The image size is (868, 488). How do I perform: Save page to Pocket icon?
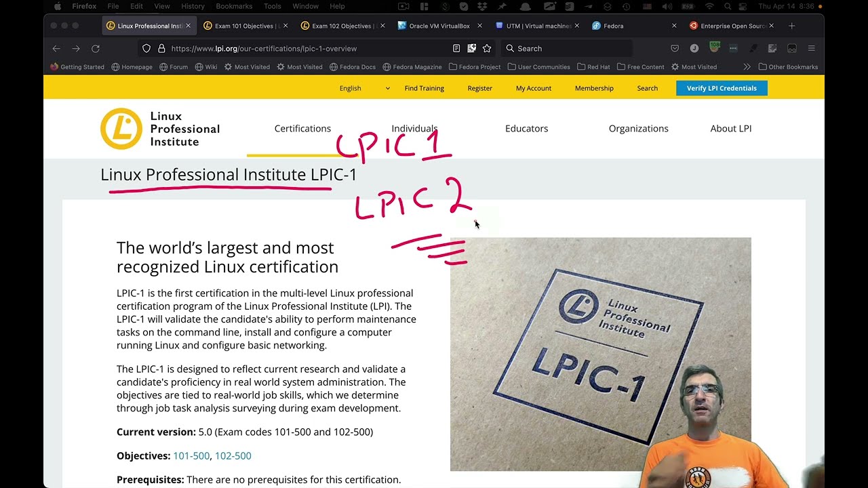coord(675,49)
